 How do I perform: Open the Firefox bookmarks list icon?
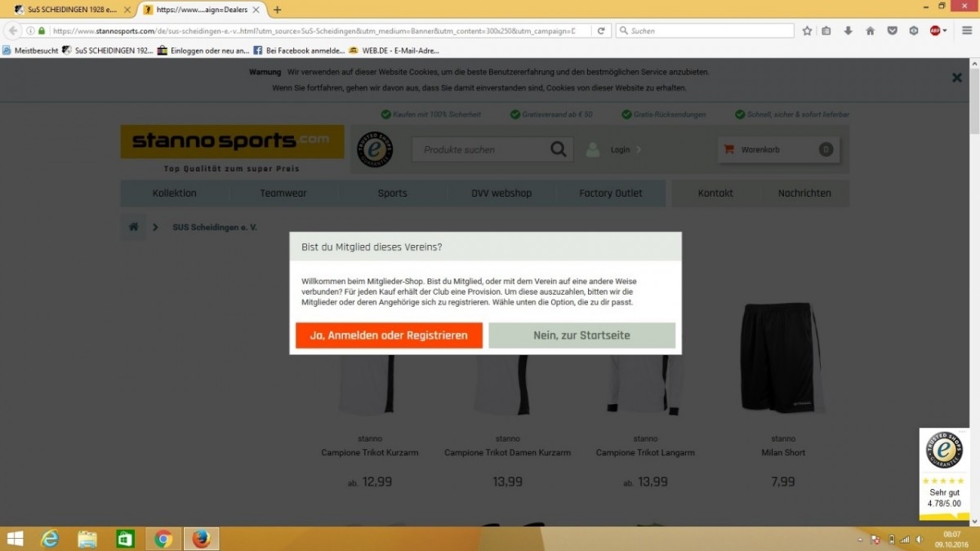[x=826, y=31]
